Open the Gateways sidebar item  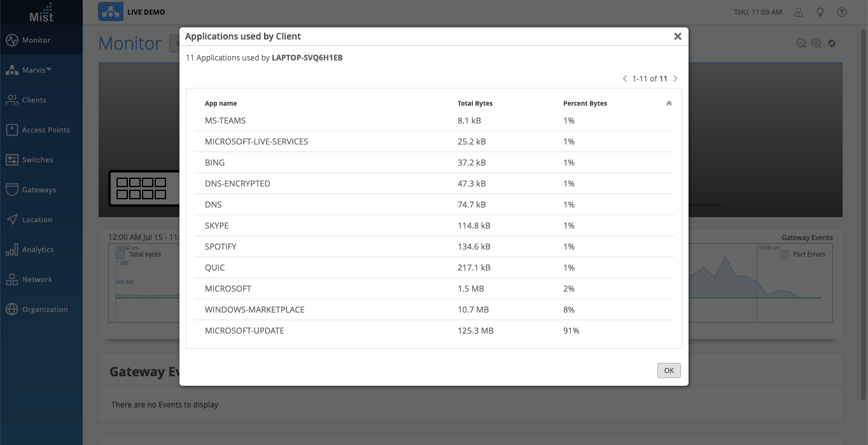point(12,190)
